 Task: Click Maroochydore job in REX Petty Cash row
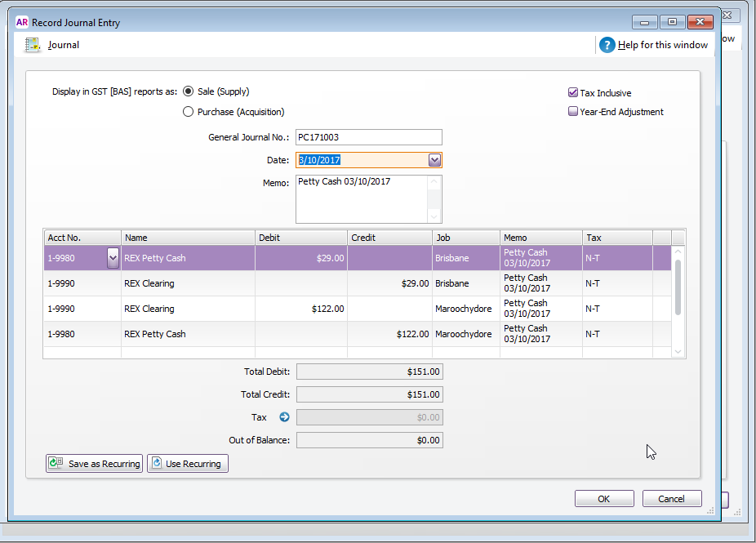(x=464, y=334)
